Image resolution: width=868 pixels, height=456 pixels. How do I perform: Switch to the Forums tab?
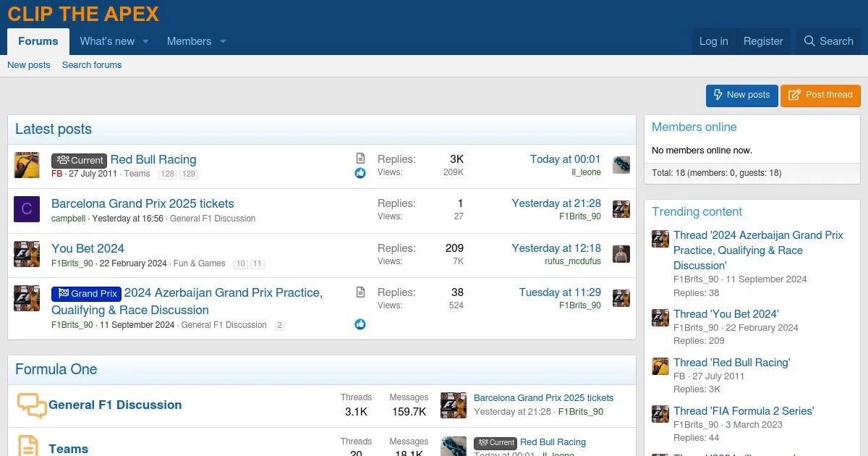[x=38, y=41]
